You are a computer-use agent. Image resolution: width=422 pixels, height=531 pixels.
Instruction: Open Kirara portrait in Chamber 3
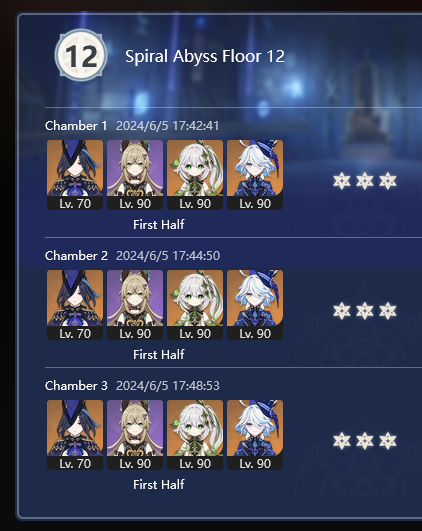point(135,435)
